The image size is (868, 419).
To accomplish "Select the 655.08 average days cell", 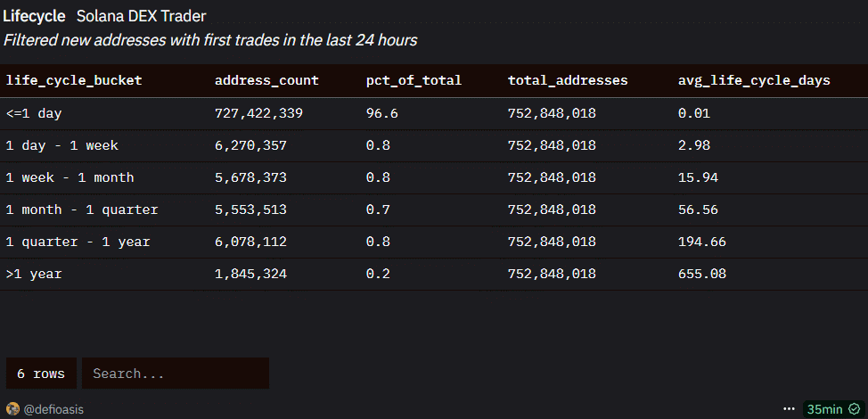I will [x=702, y=274].
